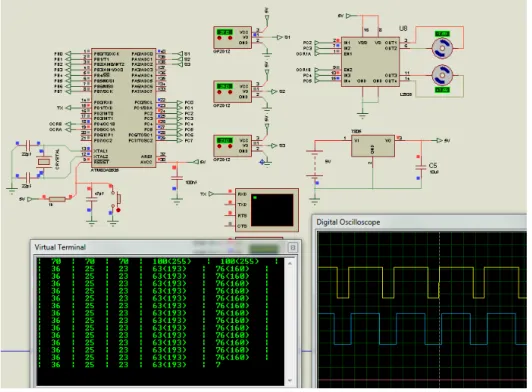Click green value display on S1 GP2D12 sensor
Screen dimensions: 532x392
225,32
